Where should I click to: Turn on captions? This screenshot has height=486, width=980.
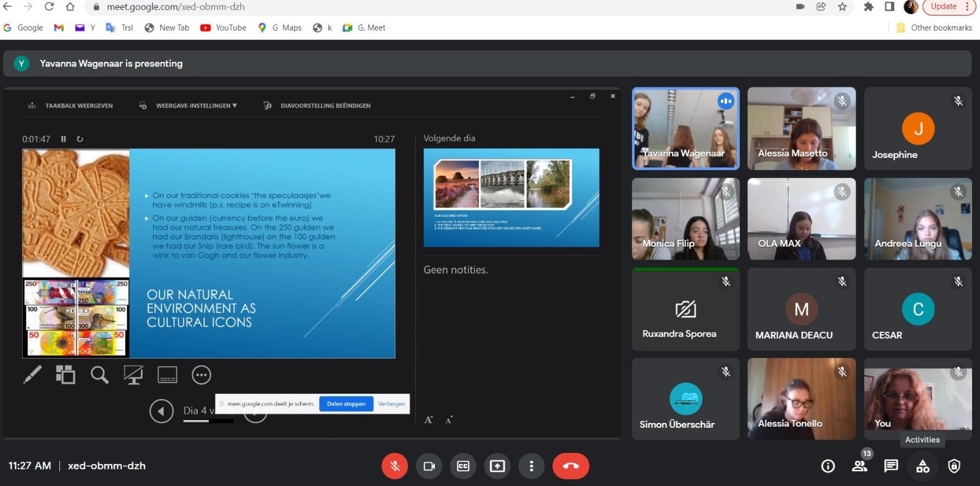click(463, 466)
